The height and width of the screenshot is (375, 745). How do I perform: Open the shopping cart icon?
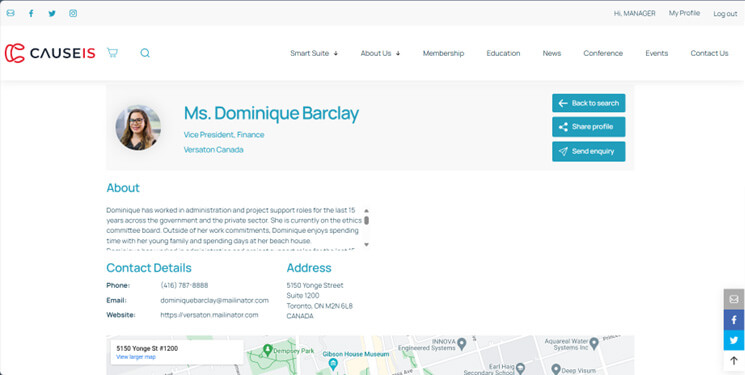[x=112, y=53]
